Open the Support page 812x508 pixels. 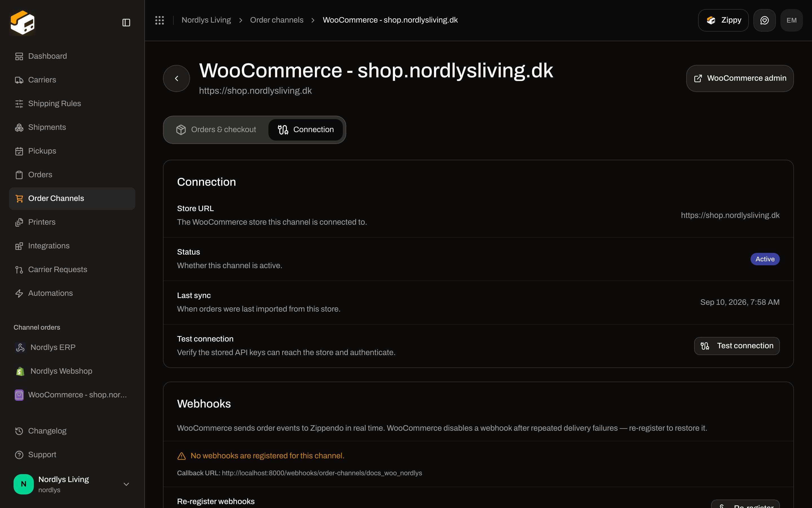(x=72, y=455)
